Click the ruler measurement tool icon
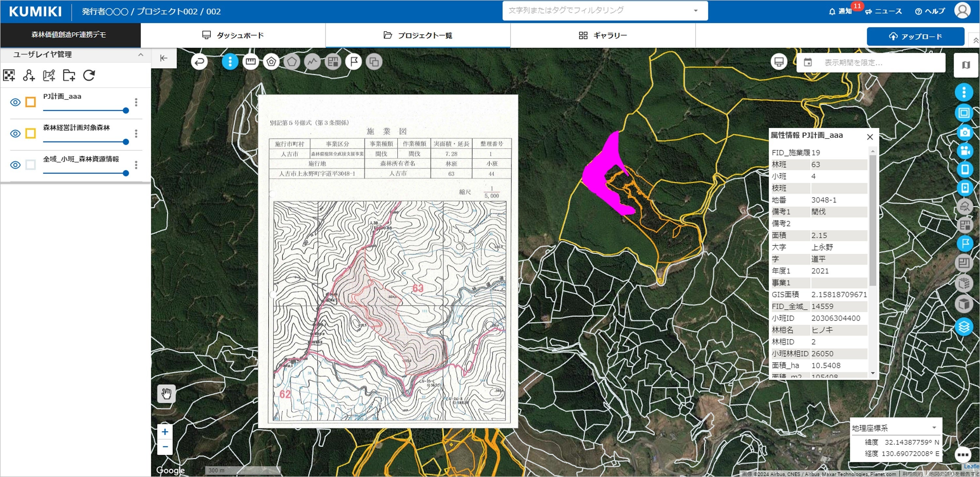Viewport: 980px width, 477px height. [250, 62]
